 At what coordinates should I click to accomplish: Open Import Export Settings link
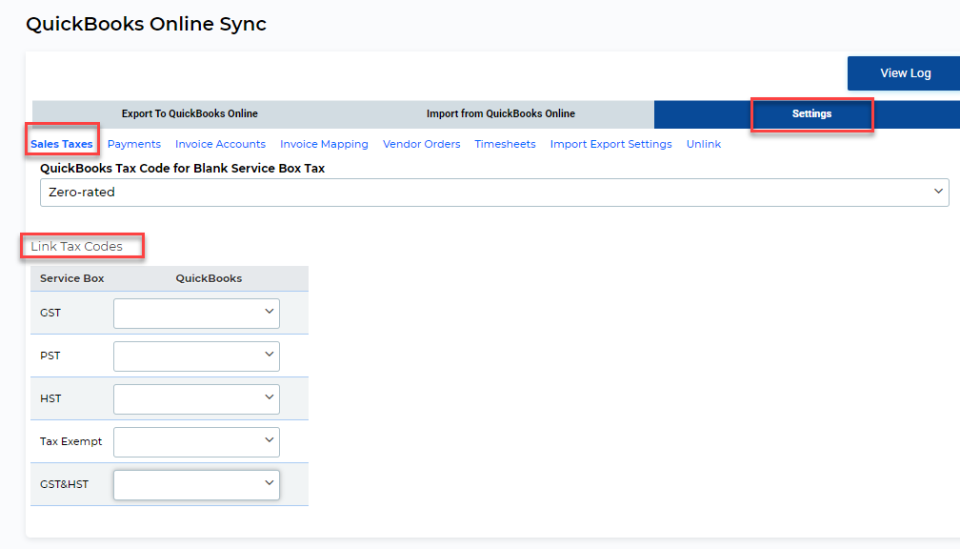pos(610,144)
